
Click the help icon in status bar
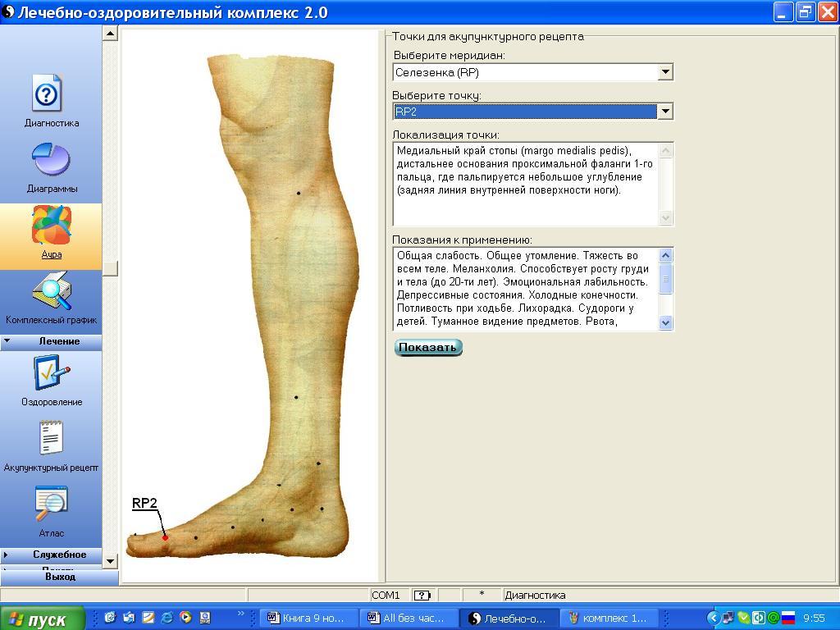pos(422,596)
